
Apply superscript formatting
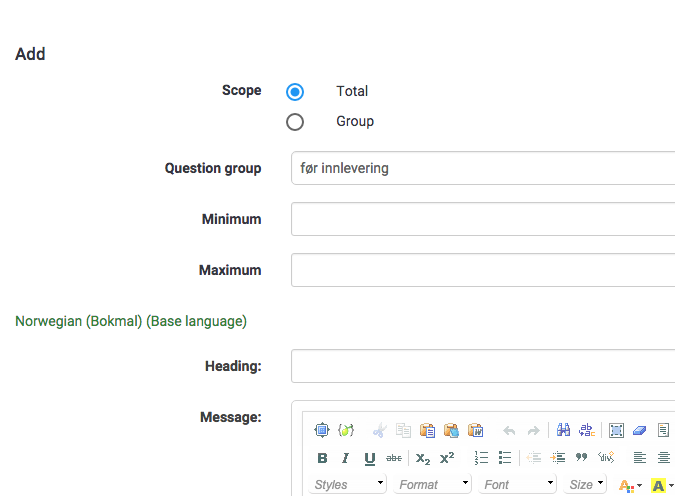tap(447, 458)
